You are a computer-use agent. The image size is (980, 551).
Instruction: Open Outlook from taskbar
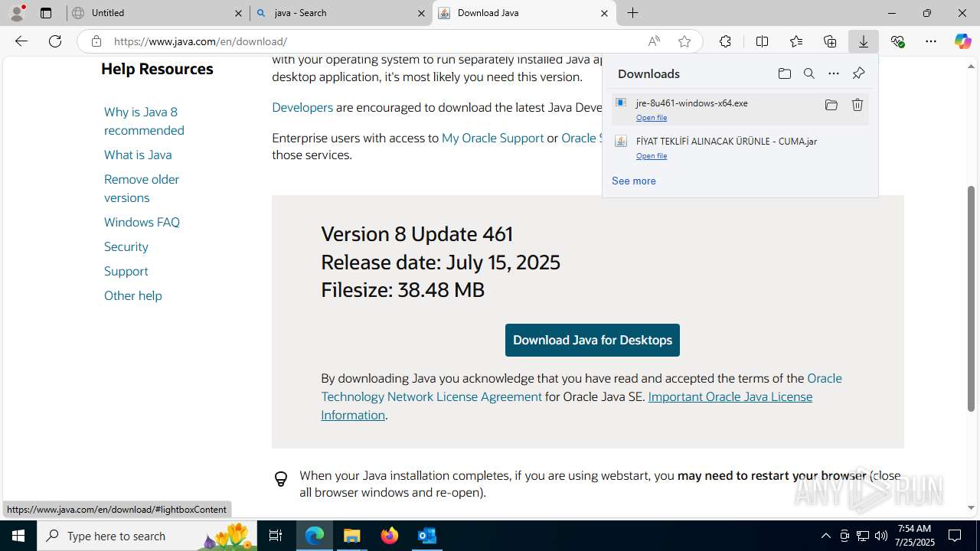[x=426, y=536]
